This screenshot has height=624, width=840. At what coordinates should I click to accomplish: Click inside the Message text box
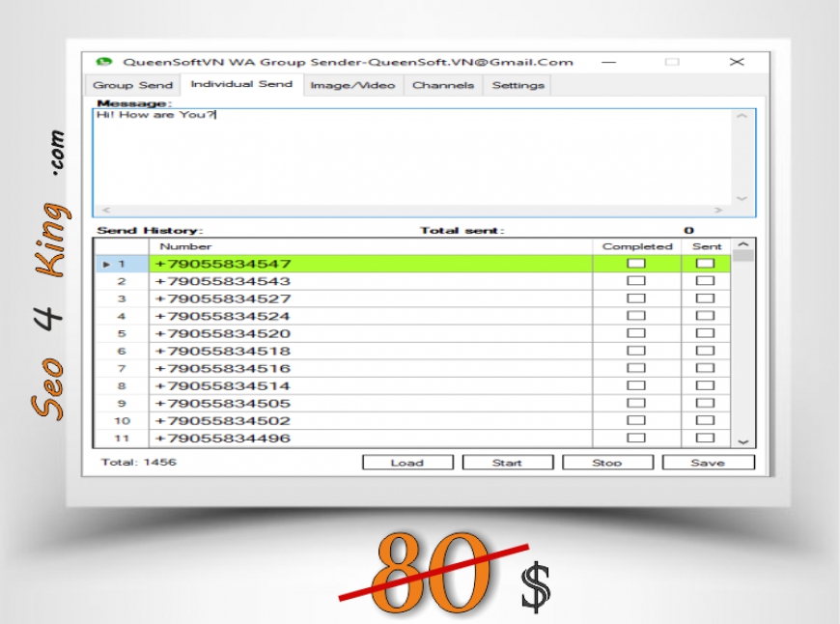pyautogui.click(x=412, y=157)
